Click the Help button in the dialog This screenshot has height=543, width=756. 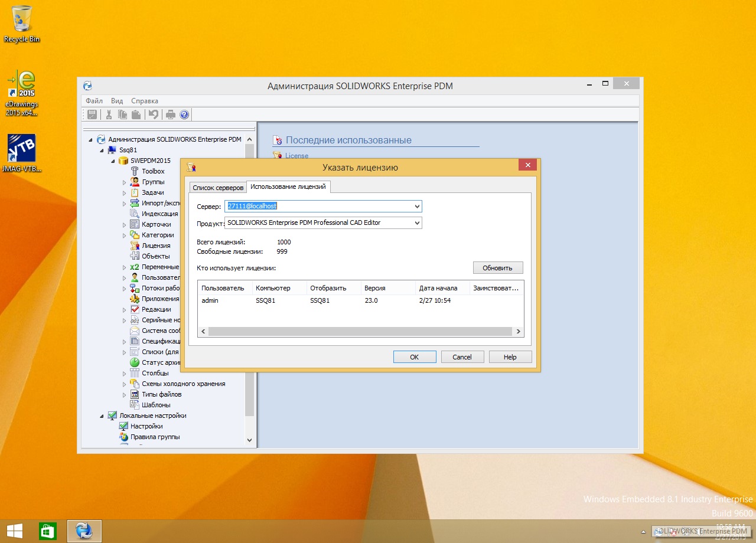510,357
